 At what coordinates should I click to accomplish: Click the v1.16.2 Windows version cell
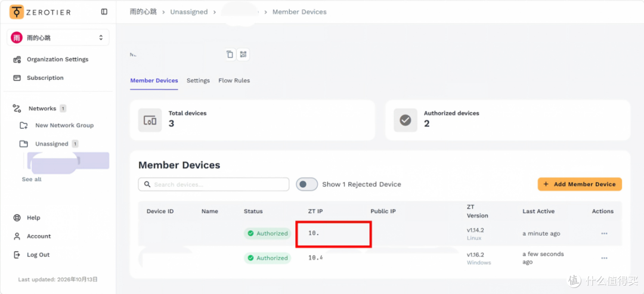479,258
